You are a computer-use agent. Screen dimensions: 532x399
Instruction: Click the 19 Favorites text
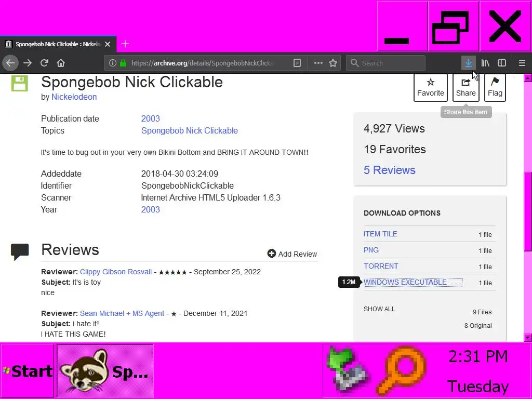click(395, 149)
